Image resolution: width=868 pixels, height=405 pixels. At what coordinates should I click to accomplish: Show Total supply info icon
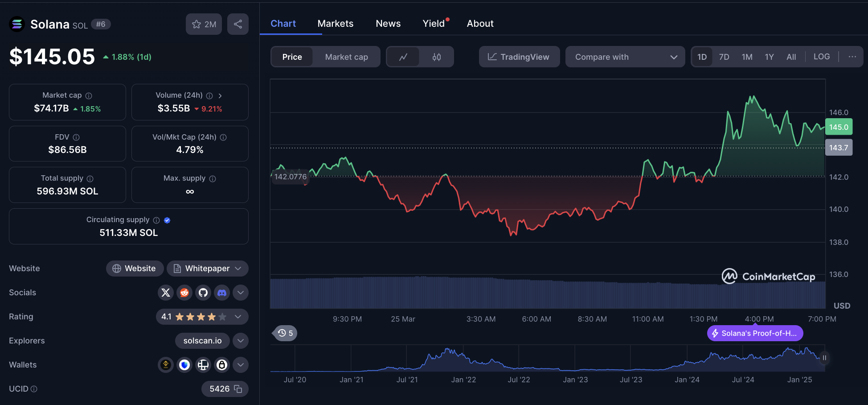90,178
